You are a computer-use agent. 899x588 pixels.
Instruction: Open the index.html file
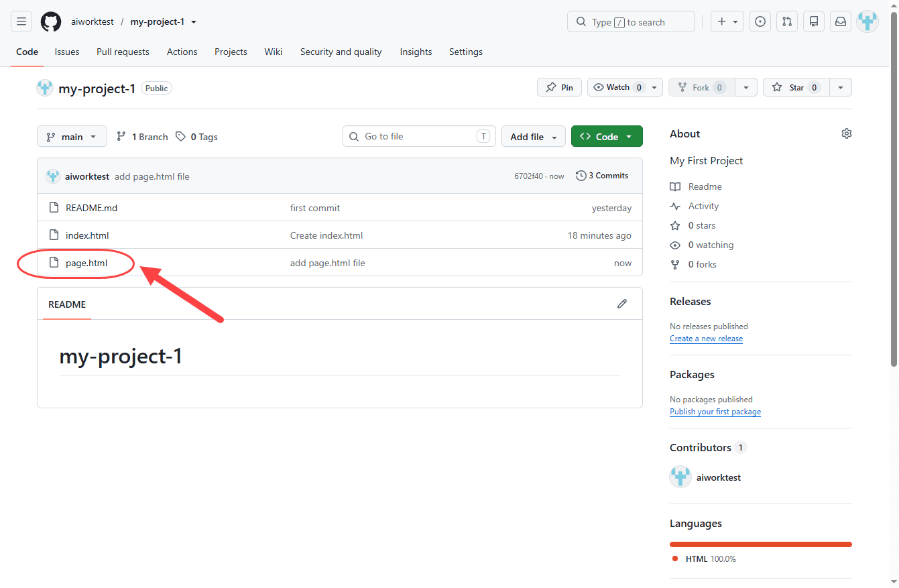coord(87,235)
